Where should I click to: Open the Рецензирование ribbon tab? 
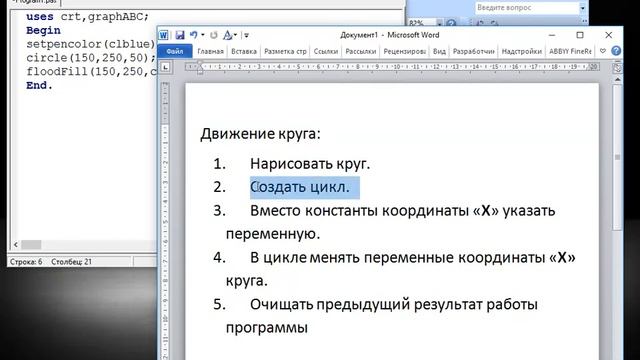[x=404, y=51]
